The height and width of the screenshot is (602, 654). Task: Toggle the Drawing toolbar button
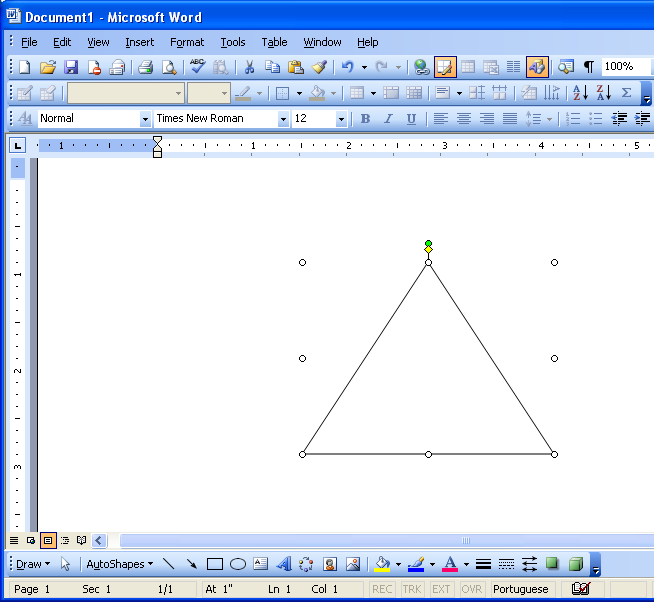click(x=537, y=67)
